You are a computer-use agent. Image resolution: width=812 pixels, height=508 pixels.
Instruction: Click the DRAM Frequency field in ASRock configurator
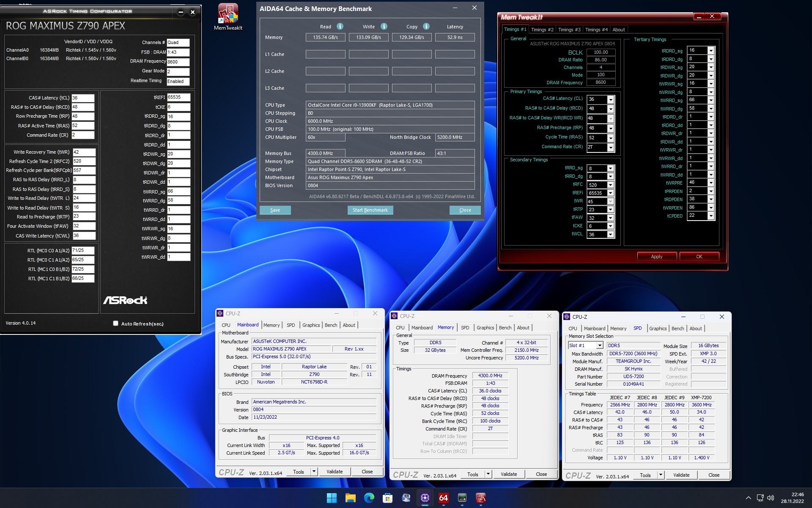tap(178, 62)
